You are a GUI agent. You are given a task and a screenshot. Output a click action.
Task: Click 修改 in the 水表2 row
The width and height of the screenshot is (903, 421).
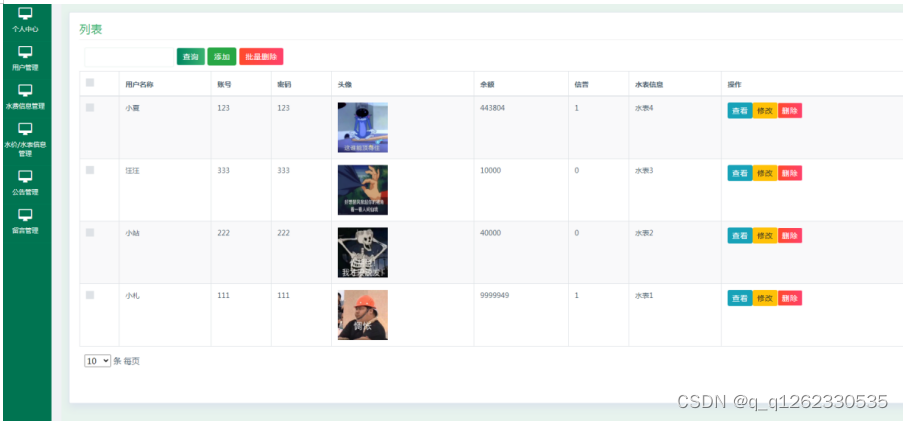click(x=765, y=236)
